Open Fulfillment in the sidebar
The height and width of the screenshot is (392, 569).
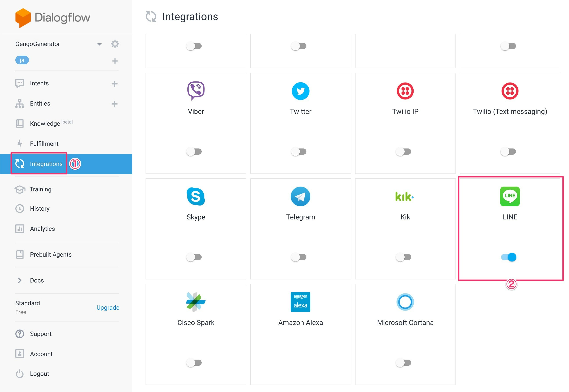tap(44, 144)
